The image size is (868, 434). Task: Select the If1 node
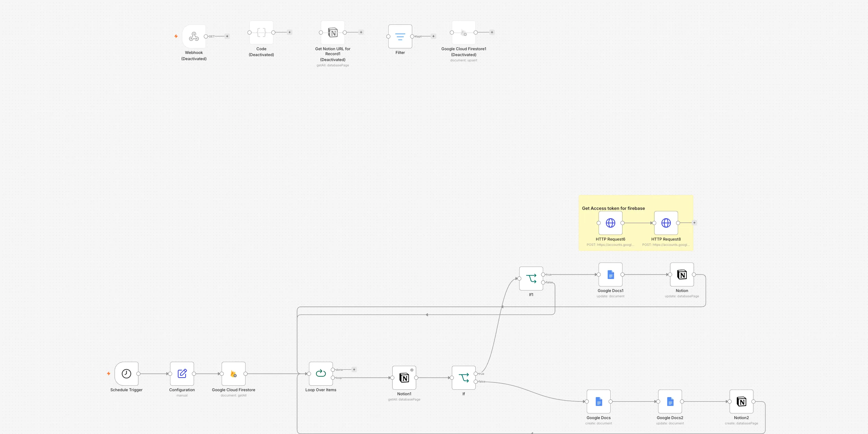tap(531, 278)
